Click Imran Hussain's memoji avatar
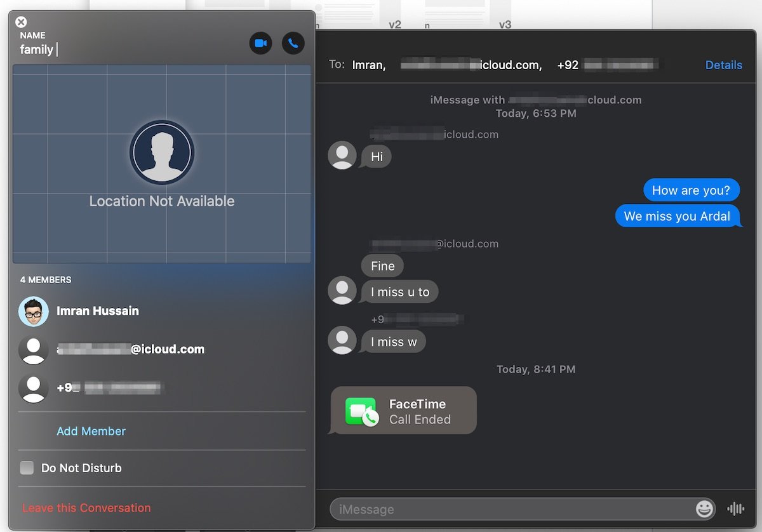Image resolution: width=762 pixels, height=532 pixels. pos(34,311)
